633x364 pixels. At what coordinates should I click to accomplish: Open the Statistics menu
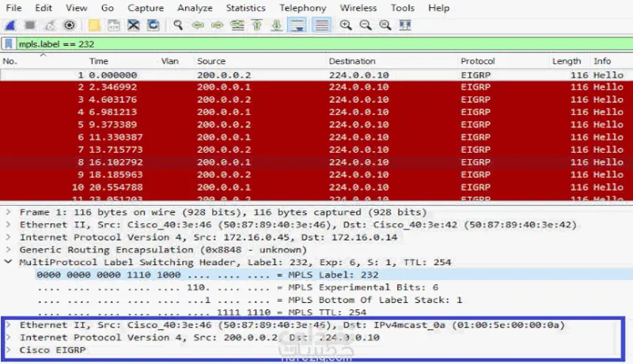(x=245, y=8)
